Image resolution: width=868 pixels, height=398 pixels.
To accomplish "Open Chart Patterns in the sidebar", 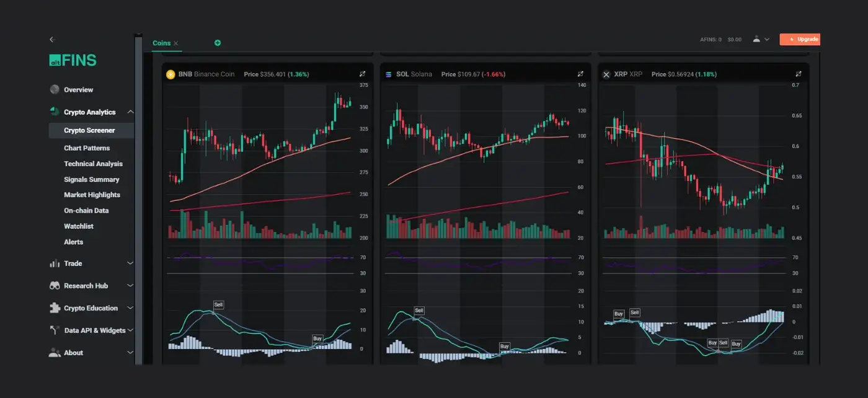I will tap(87, 148).
